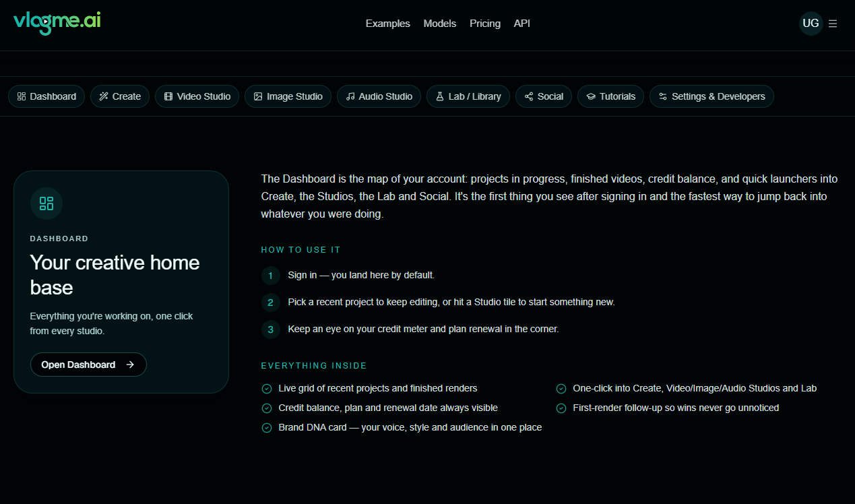Screen dimensions: 855x504
Task: Click the music note icon on Audio Studio
Action: (x=350, y=96)
